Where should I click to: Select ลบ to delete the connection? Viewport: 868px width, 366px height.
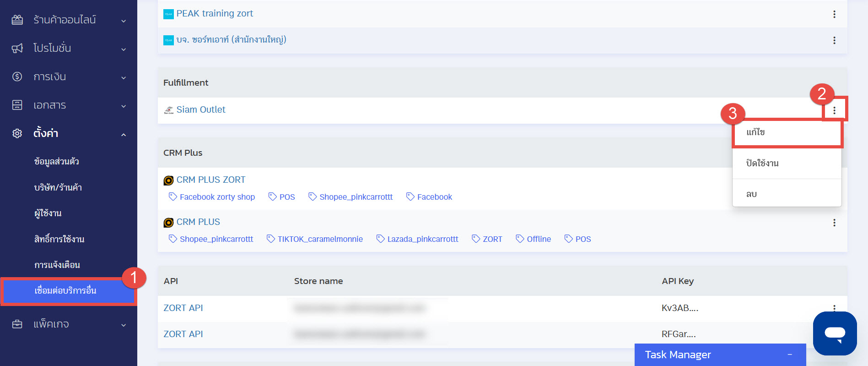751,194
